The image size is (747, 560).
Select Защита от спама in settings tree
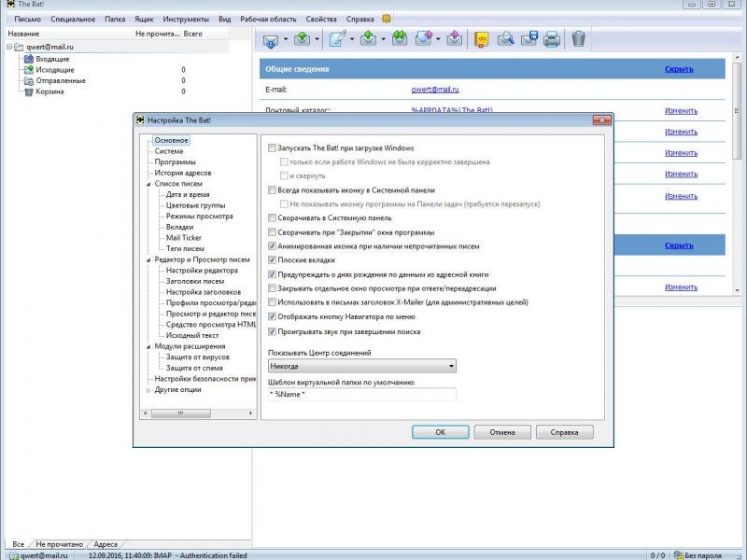[194, 368]
